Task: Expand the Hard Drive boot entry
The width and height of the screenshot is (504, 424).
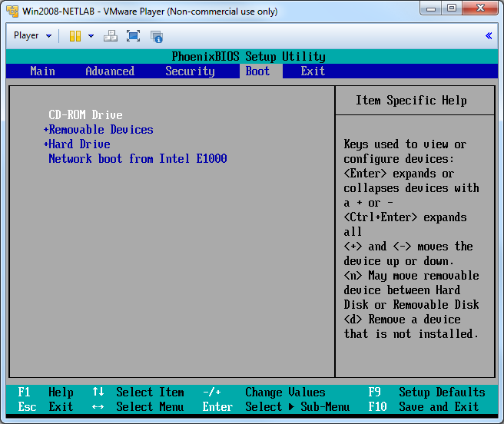Action: tap(77, 144)
